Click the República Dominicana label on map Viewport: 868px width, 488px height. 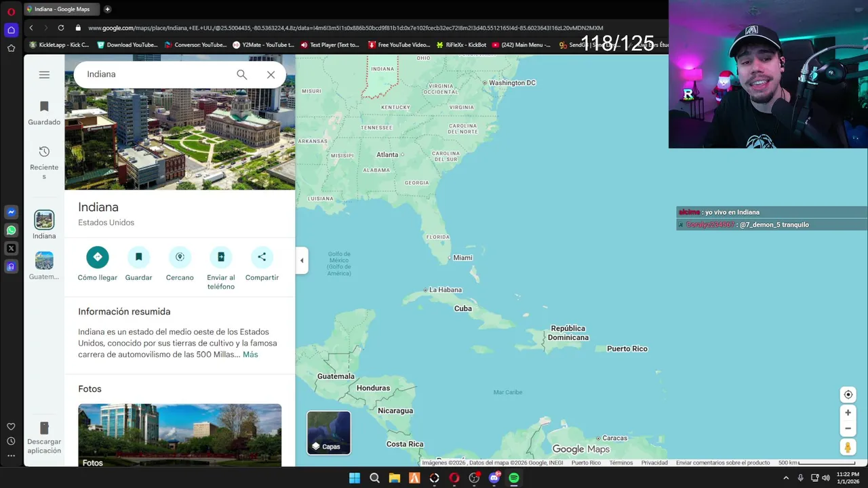pos(568,333)
